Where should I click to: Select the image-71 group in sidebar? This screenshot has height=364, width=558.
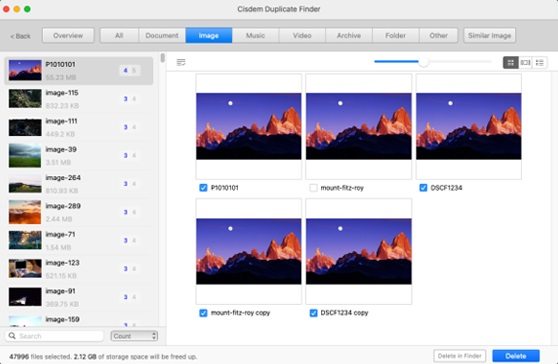(x=79, y=241)
